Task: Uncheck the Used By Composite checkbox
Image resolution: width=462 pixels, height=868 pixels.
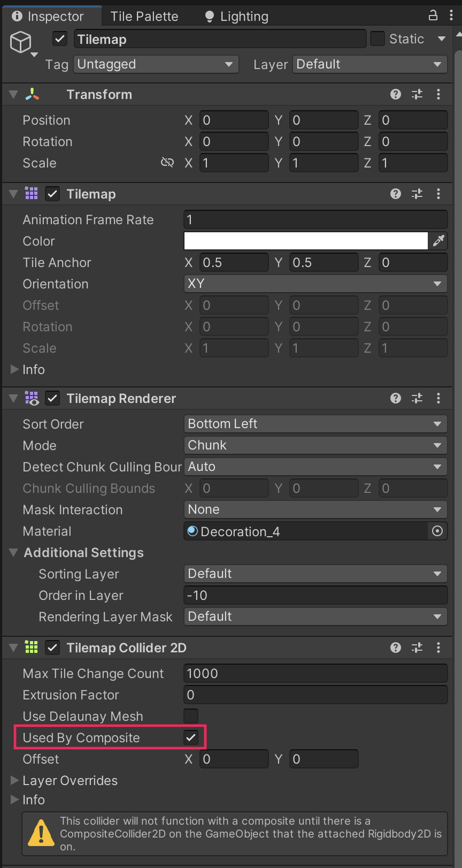Action: pos(191,737)
